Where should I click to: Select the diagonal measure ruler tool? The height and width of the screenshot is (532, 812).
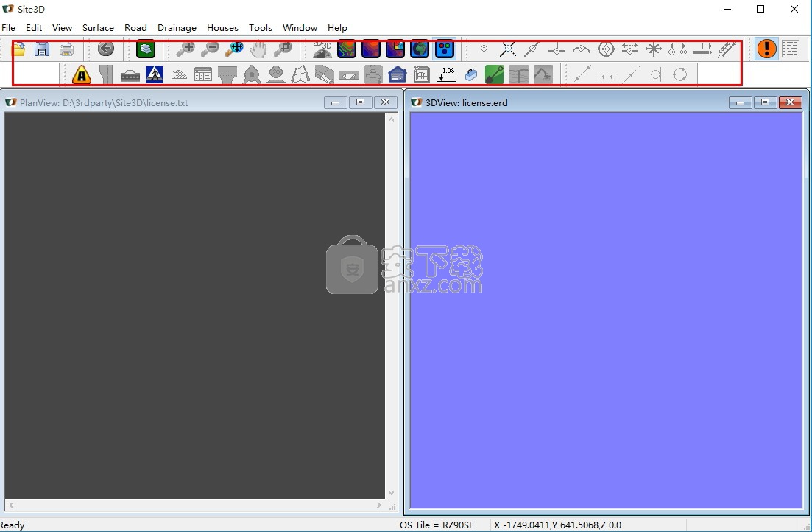tap(727, 49)
